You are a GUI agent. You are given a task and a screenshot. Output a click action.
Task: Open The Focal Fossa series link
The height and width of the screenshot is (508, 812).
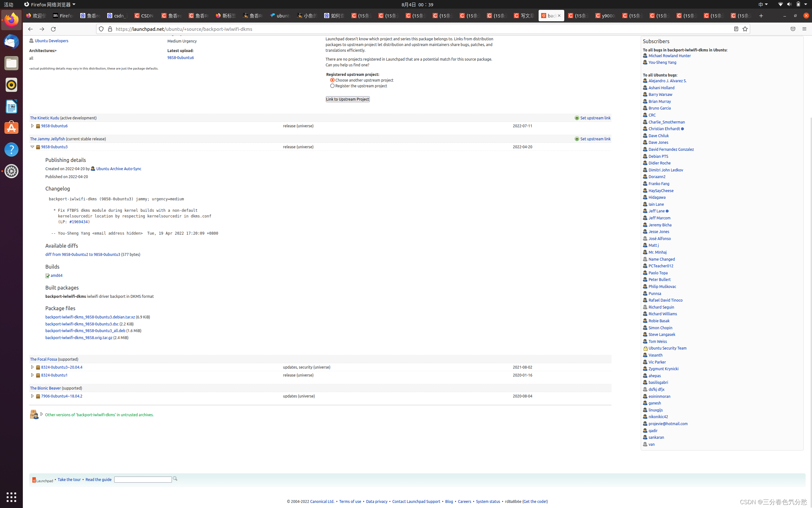[44, 359]
